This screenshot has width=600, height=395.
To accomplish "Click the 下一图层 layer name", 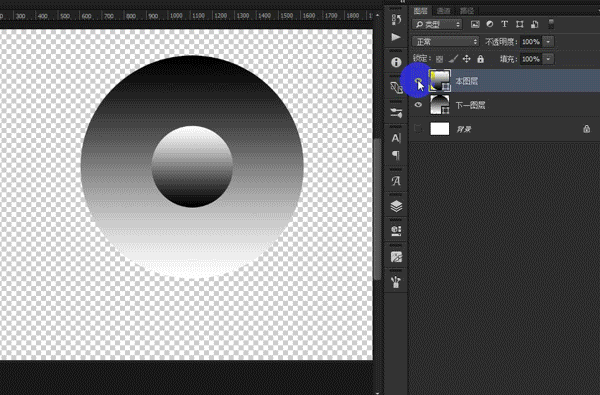I will (x=470, y=105).
